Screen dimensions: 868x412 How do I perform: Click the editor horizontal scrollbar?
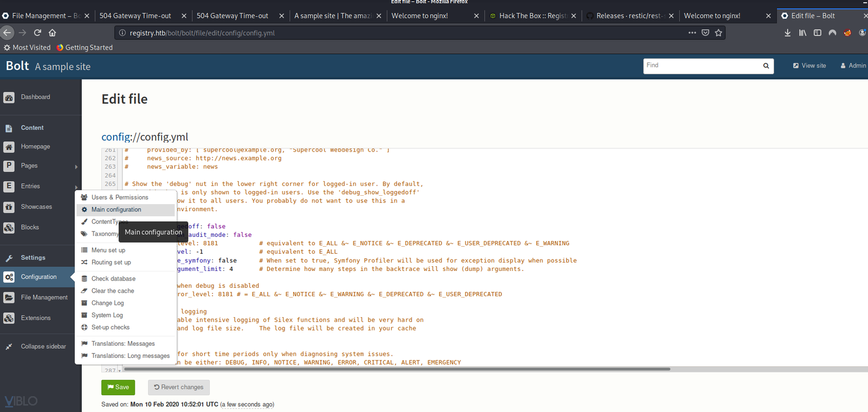point(397,369)
